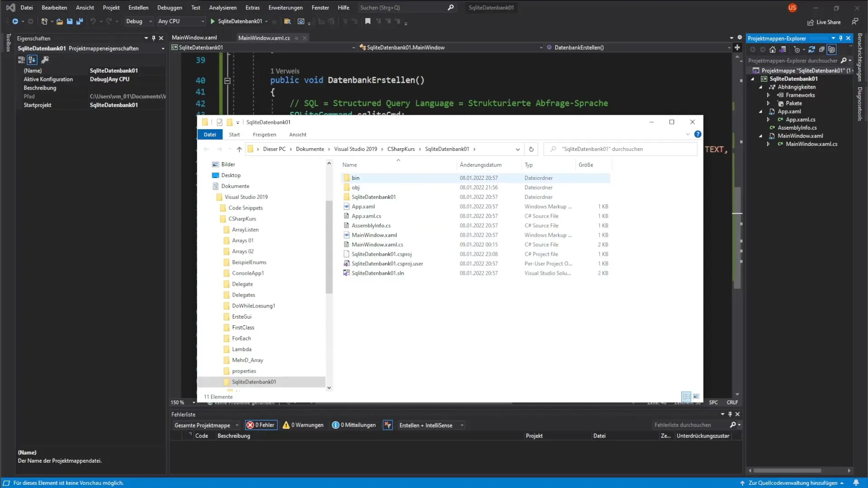Click the pending changes filter clock icon

797,50
